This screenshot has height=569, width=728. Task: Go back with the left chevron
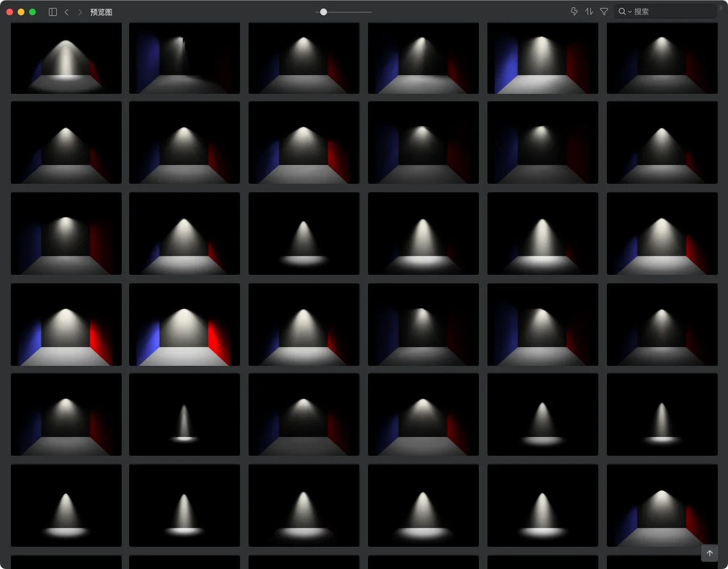(67, 12)
